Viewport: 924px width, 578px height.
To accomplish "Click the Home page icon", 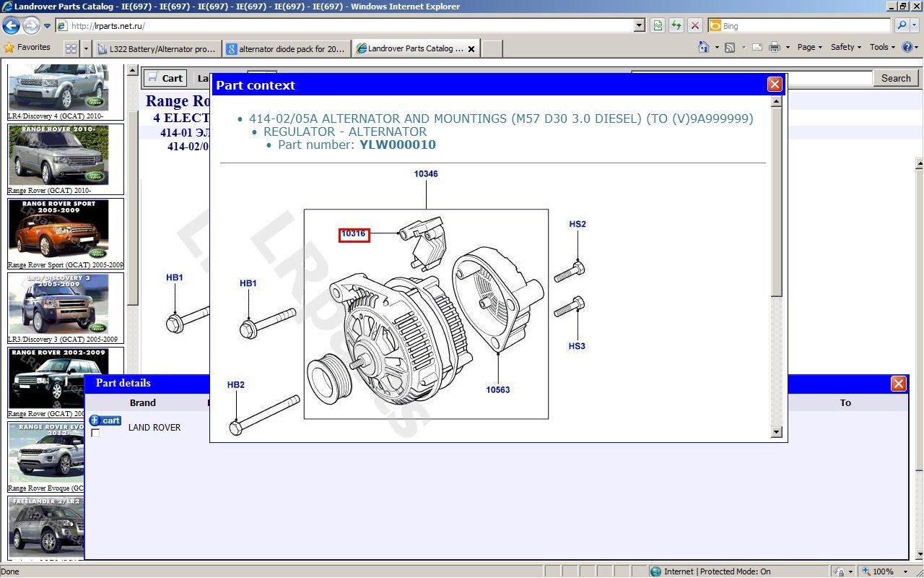I will point(704,47).
